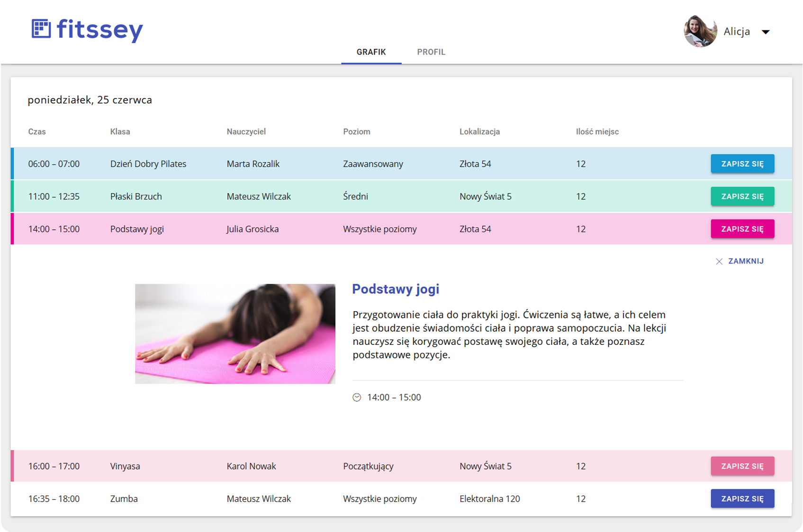Click the 14:00 – 15:00 schedule row time

(54, 229)
